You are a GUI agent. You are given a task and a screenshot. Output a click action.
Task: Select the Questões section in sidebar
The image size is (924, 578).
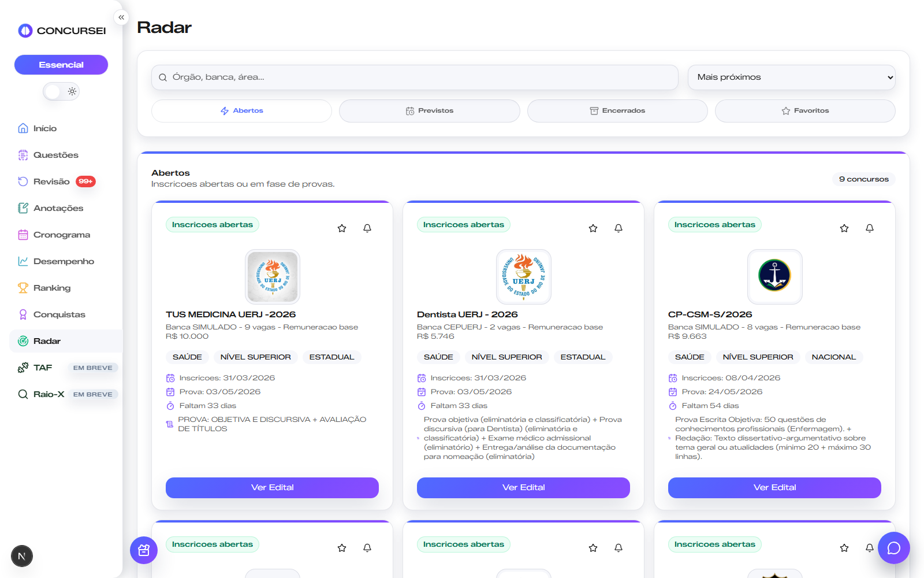tap(55, 154)
